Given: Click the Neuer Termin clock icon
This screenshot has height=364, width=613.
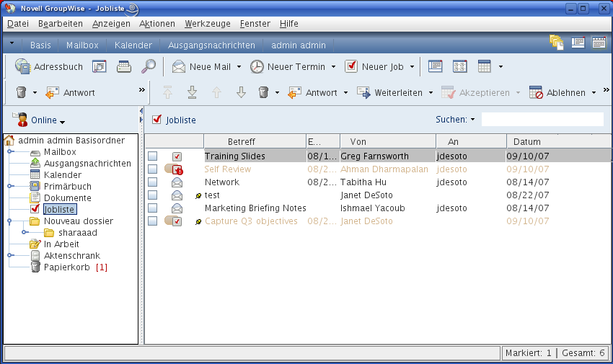Looking at the screenshot, I should coord(257,67).
